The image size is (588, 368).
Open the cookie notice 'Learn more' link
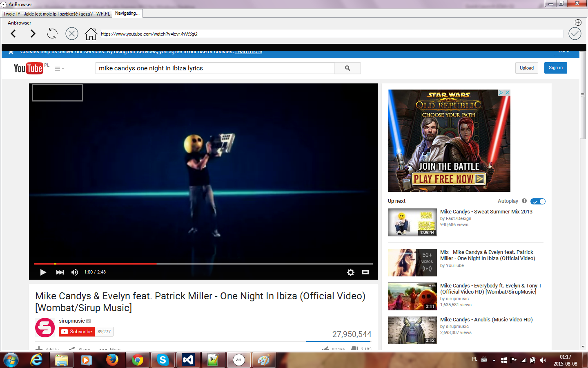249,52
